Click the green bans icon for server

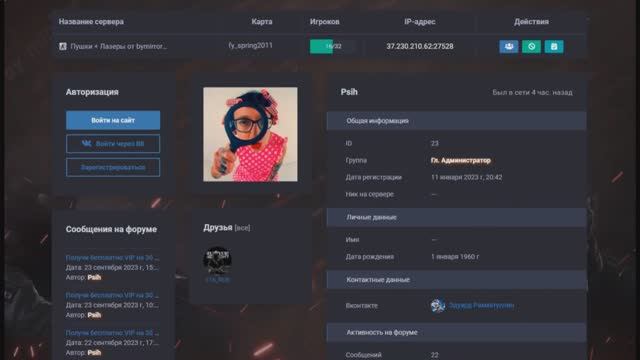[531, 47]
